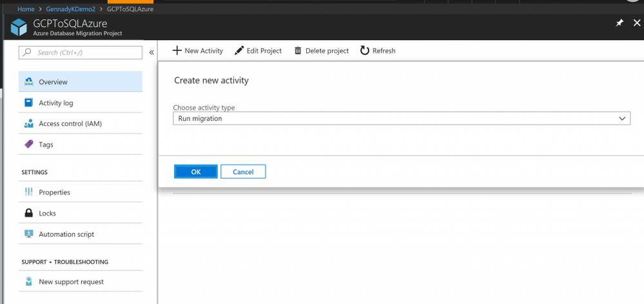Click the Access control people icon
Screen dimensions: 644x304
pos(29,123)
